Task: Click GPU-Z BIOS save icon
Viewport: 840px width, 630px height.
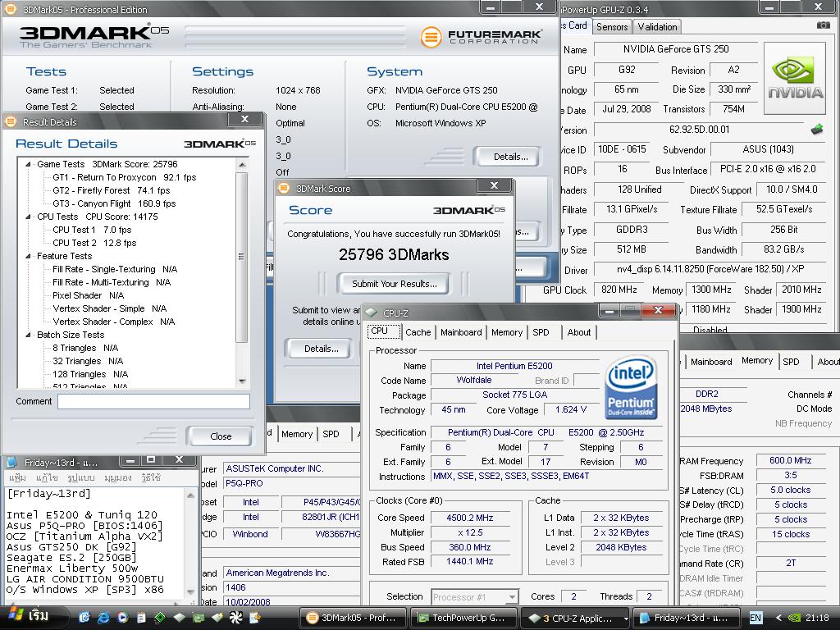Action: 817,129
